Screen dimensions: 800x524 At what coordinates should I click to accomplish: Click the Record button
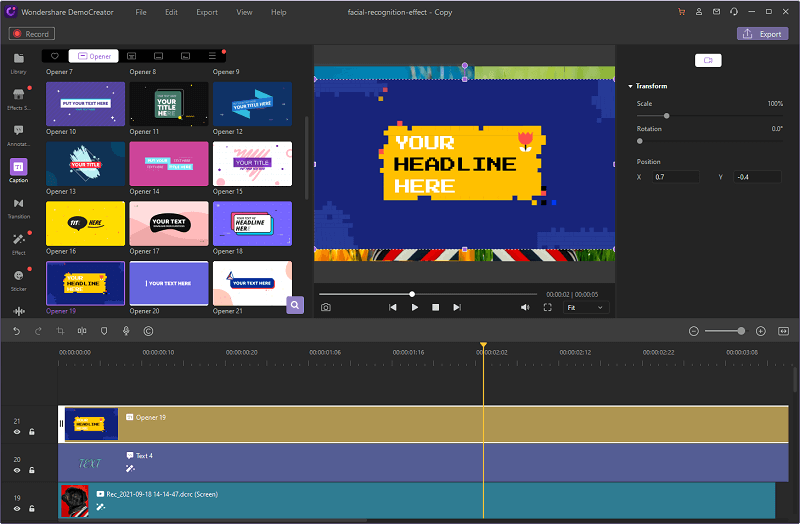32,34
